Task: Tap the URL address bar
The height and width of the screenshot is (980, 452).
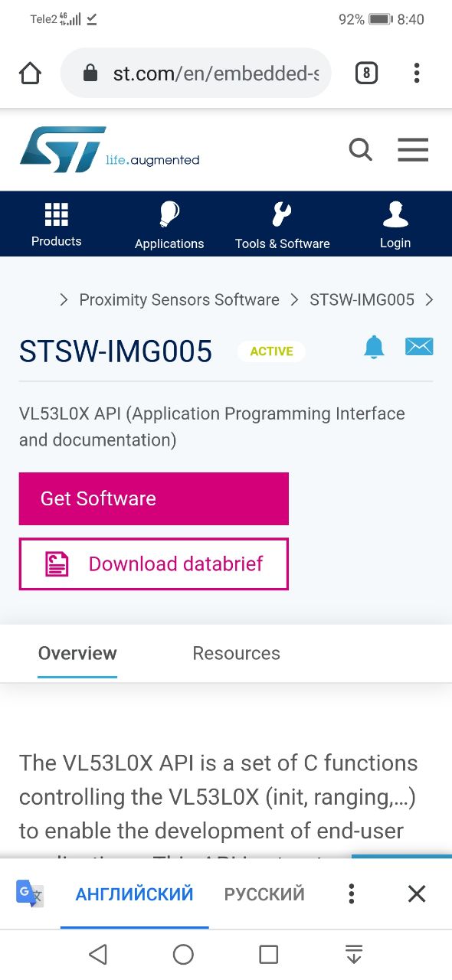Action: (x=196, y=73)
